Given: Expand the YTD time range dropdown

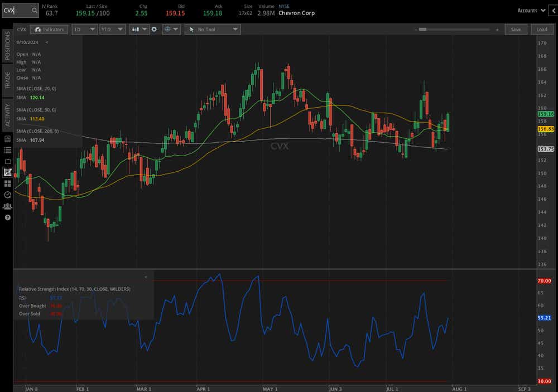Looking at the screenshot, I should pos(112,30).
